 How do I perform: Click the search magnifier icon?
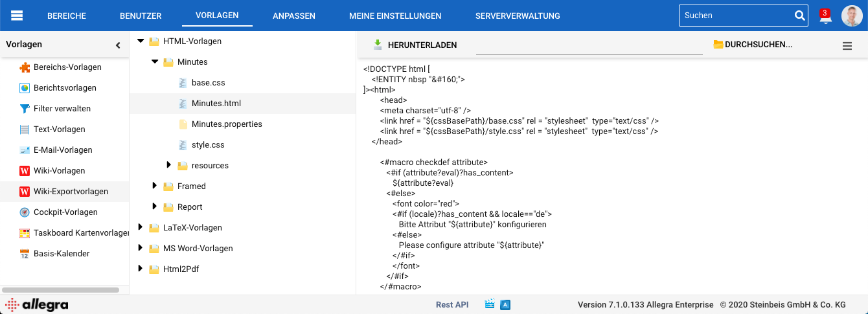tap(799, 16)
